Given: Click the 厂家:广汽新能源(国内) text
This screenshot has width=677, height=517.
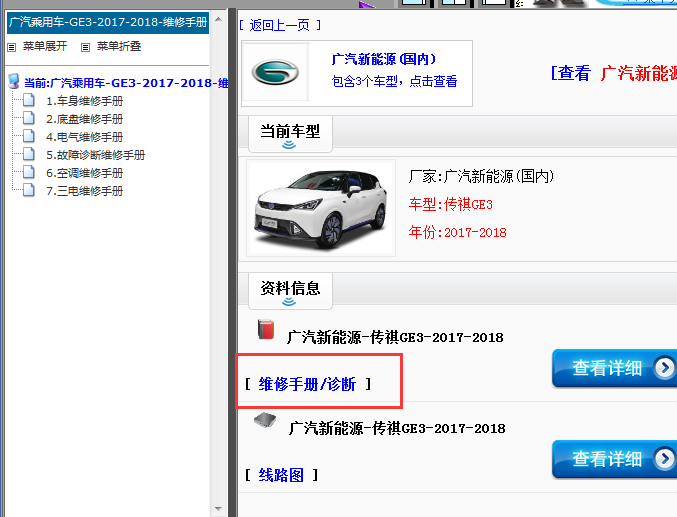Looking at the screenshot, I should (x=481, y=176).
